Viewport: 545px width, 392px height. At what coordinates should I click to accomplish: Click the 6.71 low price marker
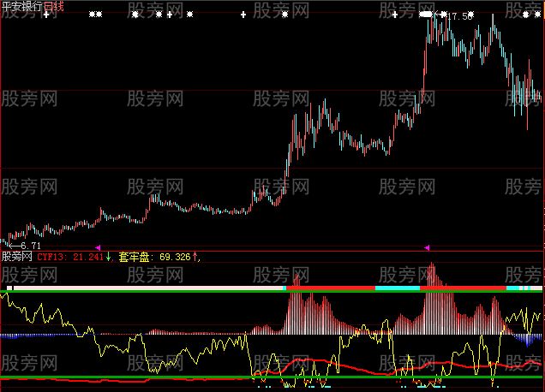[22, 245]
